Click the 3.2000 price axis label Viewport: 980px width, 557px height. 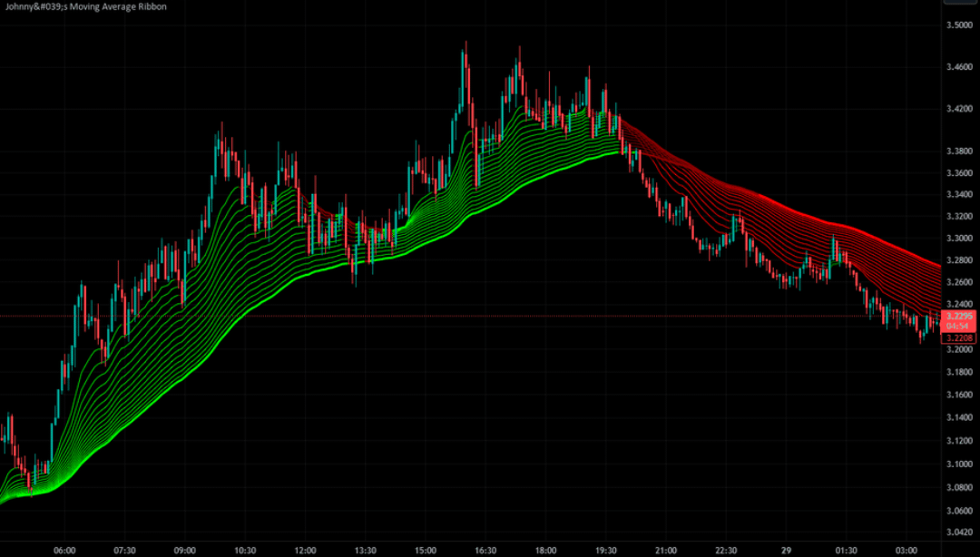coord(960,349)
